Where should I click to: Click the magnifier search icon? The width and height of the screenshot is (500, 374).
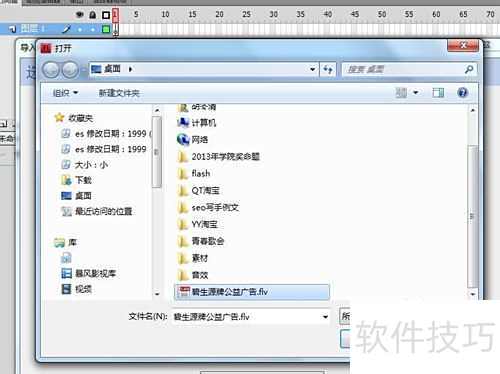pos(469,69)
